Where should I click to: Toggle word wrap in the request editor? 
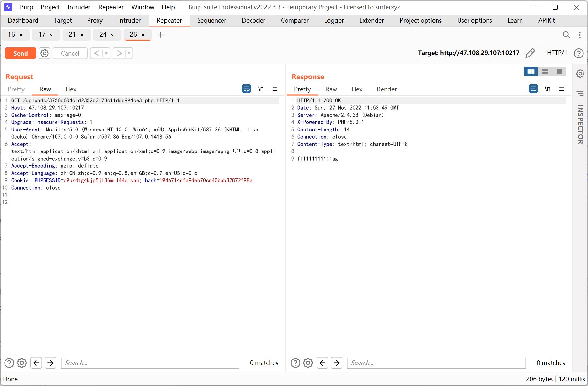[246, 89]
